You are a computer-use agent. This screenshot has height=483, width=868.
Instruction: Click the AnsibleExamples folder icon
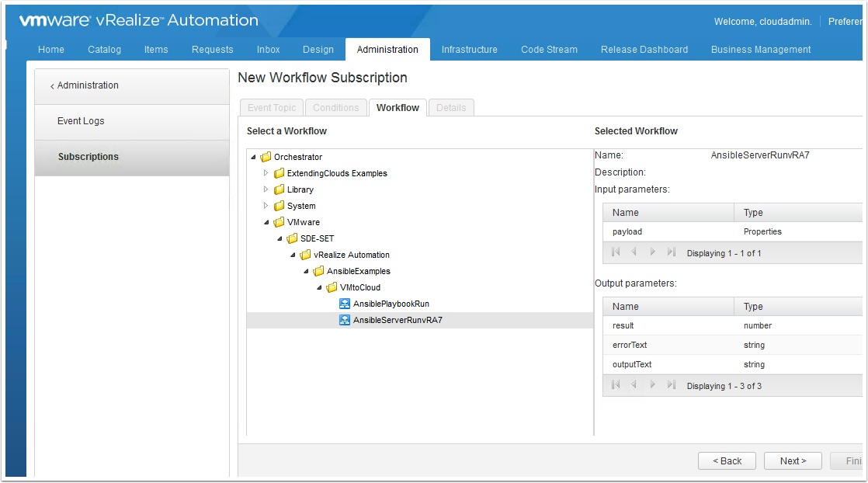(x=318, y=272)
